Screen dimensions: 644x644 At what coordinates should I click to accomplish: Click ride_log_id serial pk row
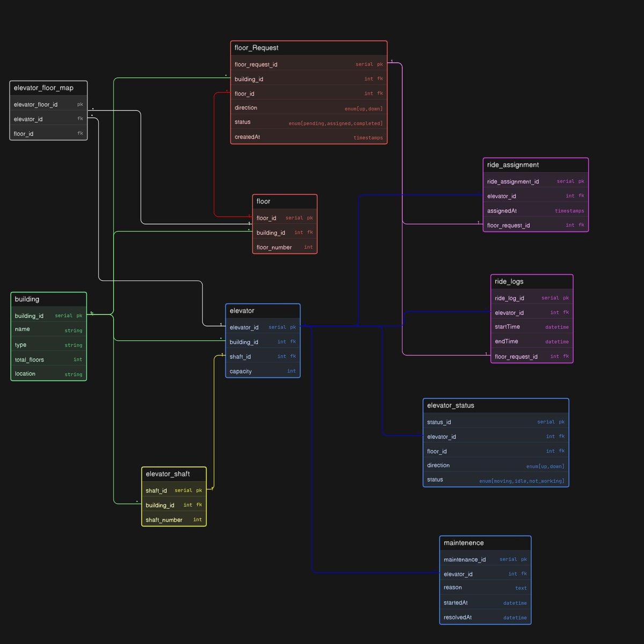click(x=532, y=298)
